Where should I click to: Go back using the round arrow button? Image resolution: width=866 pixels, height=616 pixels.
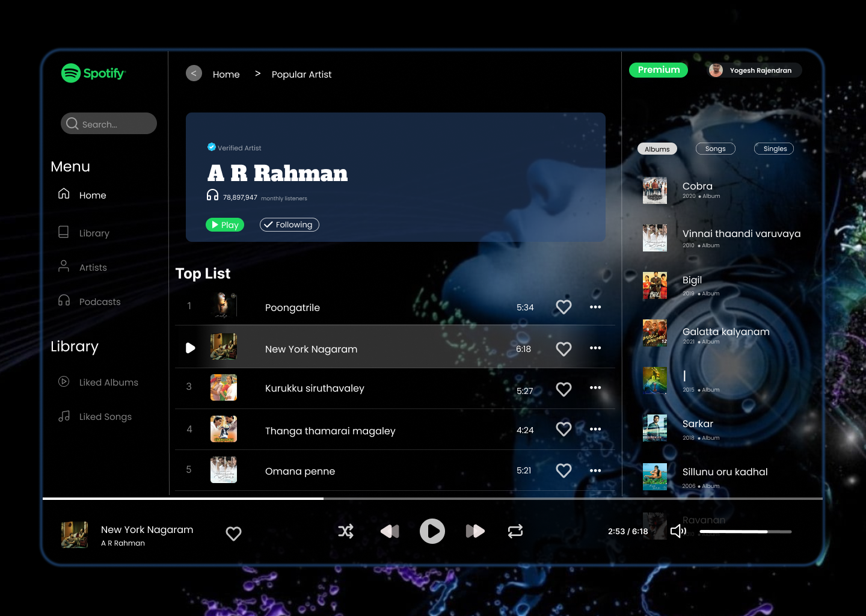click(194, 73)
